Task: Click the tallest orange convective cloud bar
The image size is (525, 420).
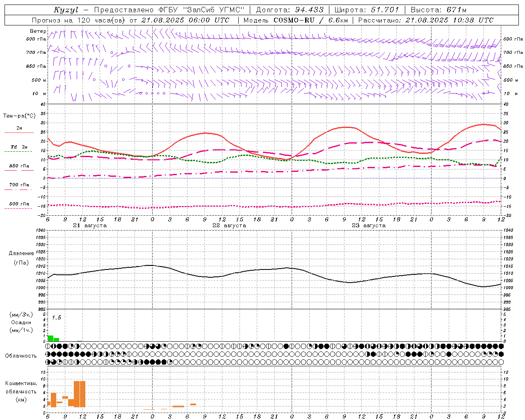Action: coord(80,394)
